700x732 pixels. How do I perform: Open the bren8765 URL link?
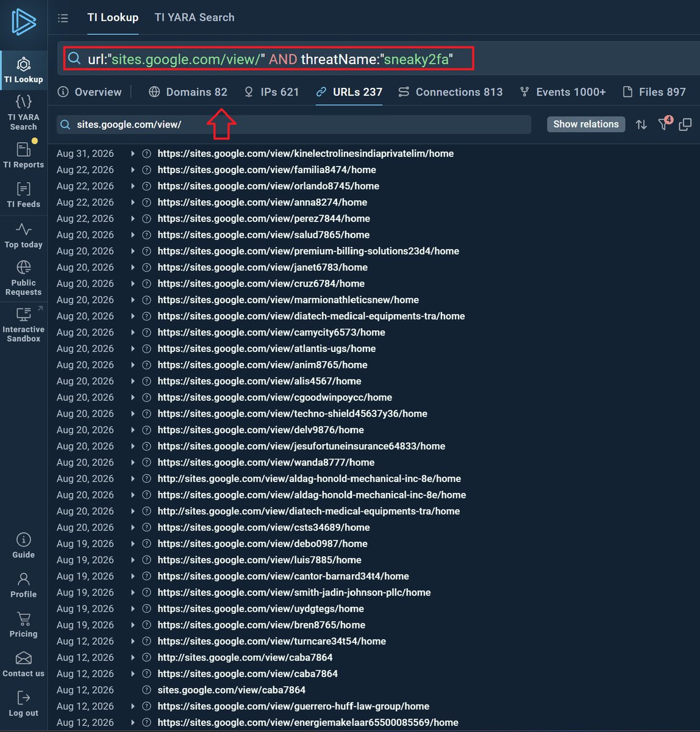(x=262, y=625)
